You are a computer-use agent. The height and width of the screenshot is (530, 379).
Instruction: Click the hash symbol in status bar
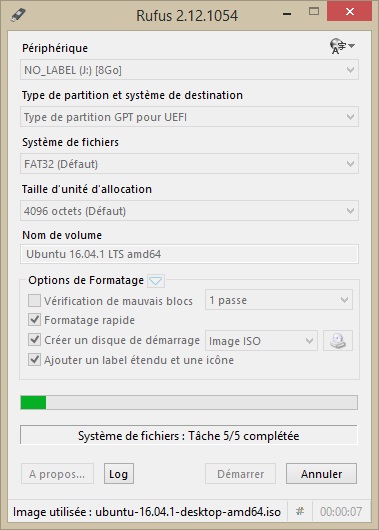(300, 511)
